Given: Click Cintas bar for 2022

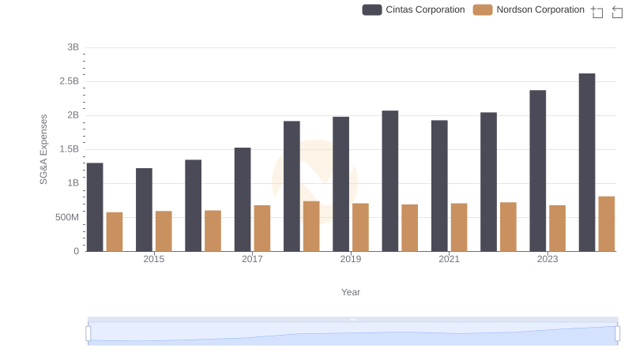Looking at the screenshot, I should click(488, 182).
